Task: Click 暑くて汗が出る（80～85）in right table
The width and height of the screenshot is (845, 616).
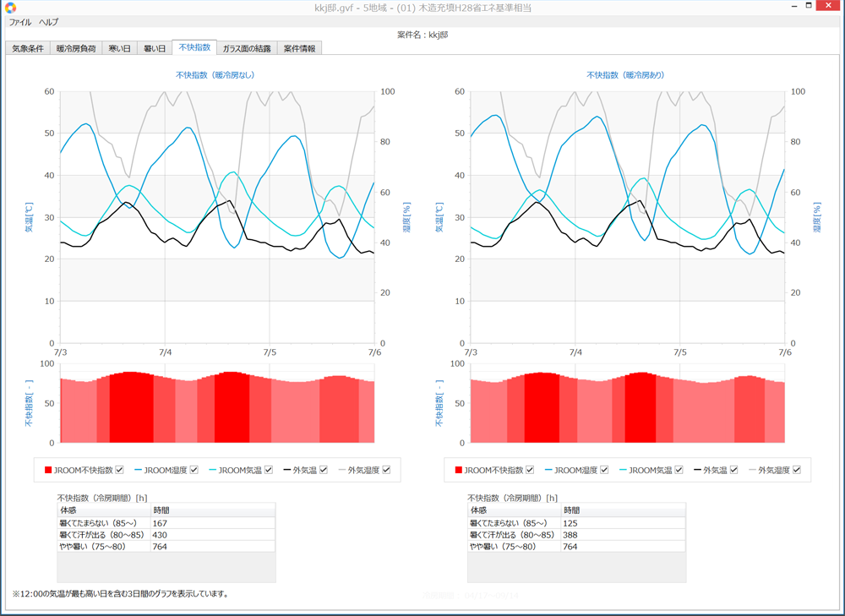Action: coord(512,535)
